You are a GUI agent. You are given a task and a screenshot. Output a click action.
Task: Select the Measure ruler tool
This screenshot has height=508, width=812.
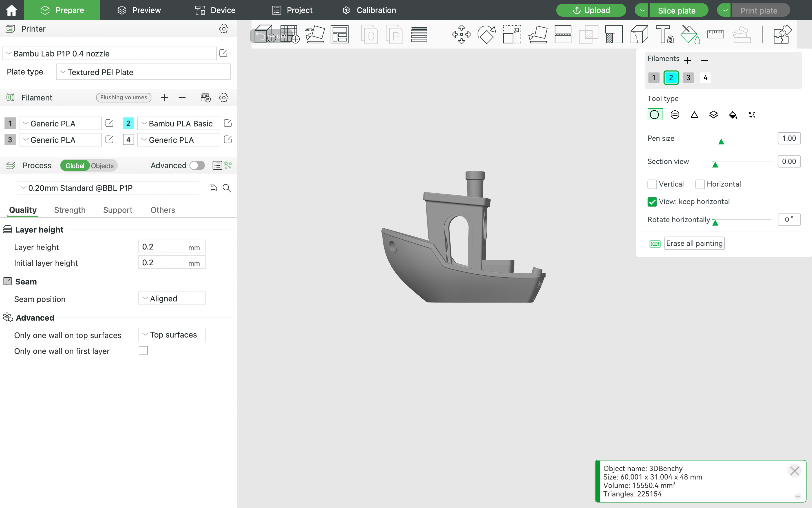point(715,34)
